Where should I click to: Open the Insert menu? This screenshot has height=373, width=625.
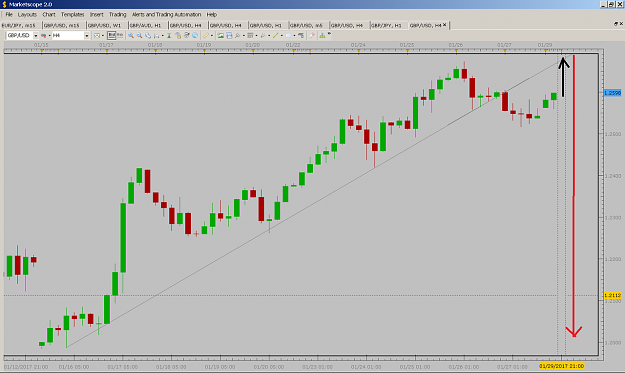coord(96,14)
